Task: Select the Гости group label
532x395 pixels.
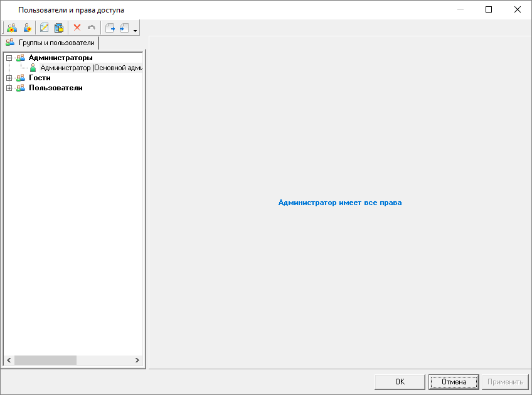Action: tap(40, 78)
